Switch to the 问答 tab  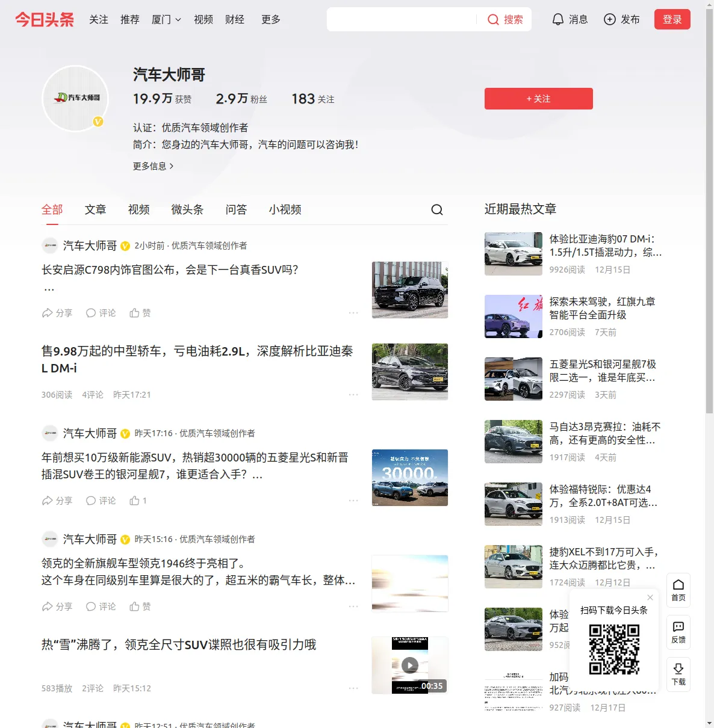click(x=237, y=209)
